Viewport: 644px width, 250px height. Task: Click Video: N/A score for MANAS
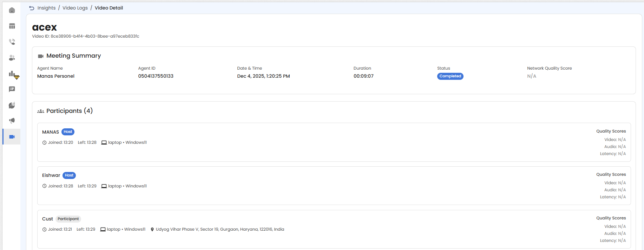[615, 140]
